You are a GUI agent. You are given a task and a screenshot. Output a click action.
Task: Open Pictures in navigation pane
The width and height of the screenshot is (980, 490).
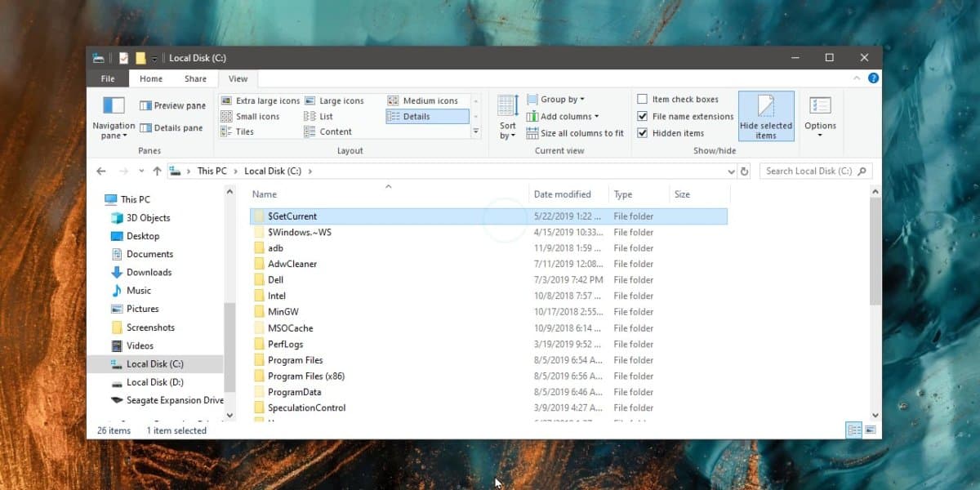135,309
